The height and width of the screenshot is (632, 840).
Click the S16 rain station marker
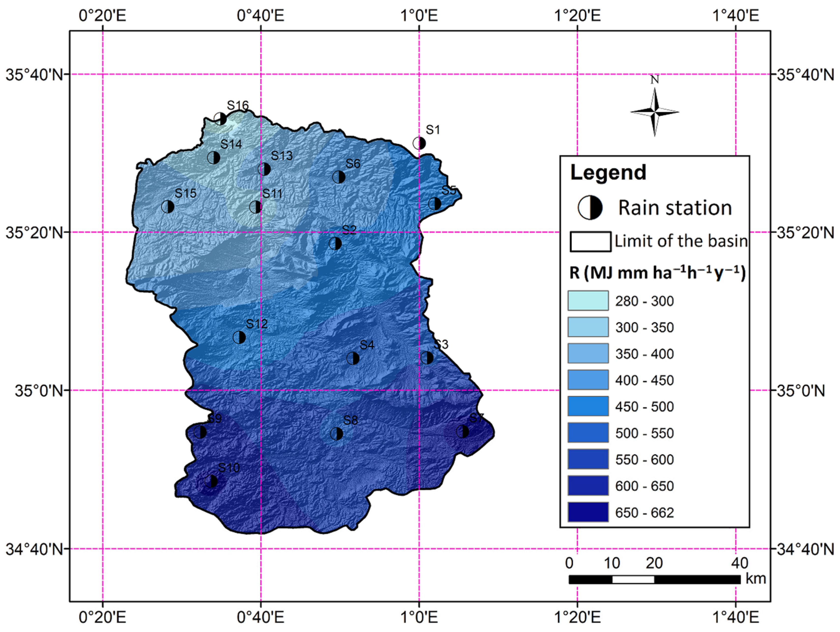coord(220,119)
